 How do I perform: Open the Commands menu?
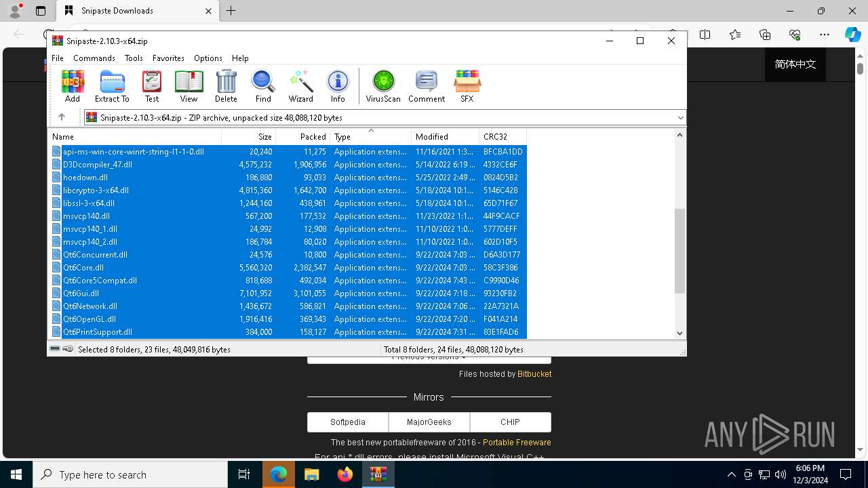click(94, 58)
